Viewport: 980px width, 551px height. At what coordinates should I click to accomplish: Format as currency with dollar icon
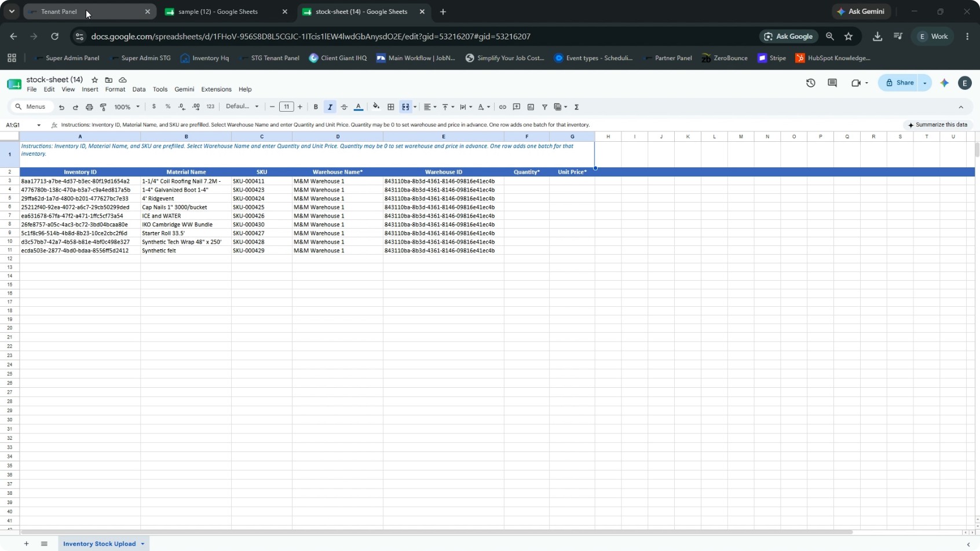click(x=153, y=106)
